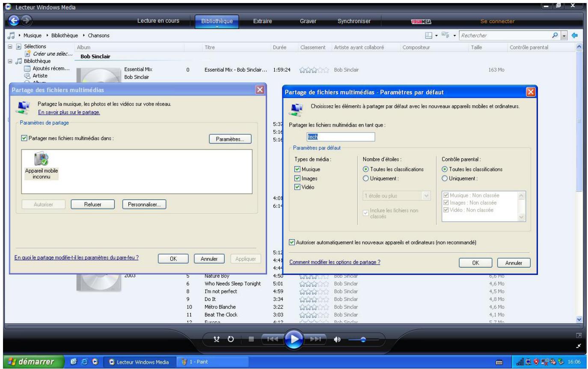Switch to the Synchroniser tab
The height and width of the screenshot is (369, 588).
tap(354, 21)
